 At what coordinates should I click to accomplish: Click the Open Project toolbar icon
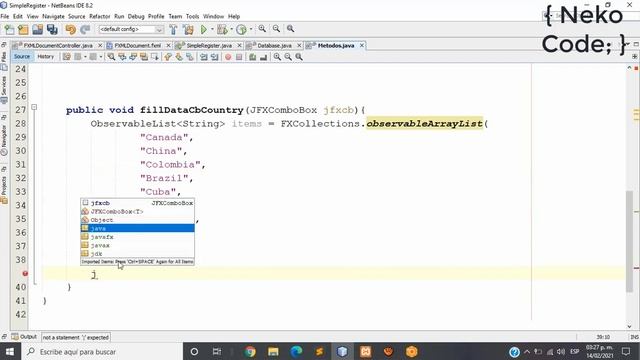(x=38, y=29)
